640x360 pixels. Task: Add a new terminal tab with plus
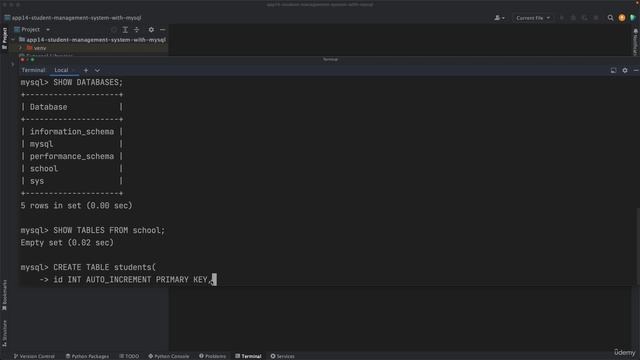86,70
